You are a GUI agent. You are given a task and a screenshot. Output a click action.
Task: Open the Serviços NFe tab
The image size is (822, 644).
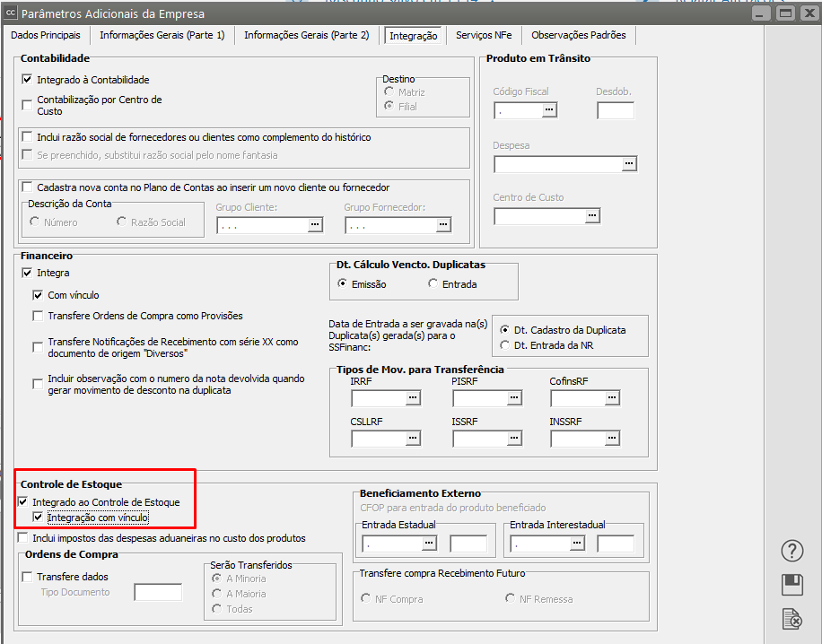coord(484,35)
